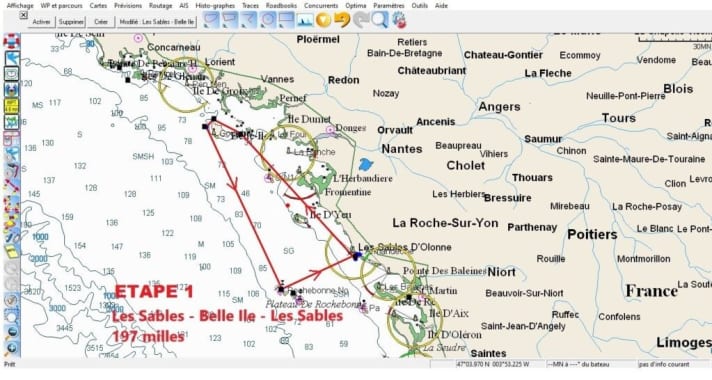Viewport: 712px width, 380px height.
Task: Click the zoom-out magnifier with minus
Action: coord(11,332)
